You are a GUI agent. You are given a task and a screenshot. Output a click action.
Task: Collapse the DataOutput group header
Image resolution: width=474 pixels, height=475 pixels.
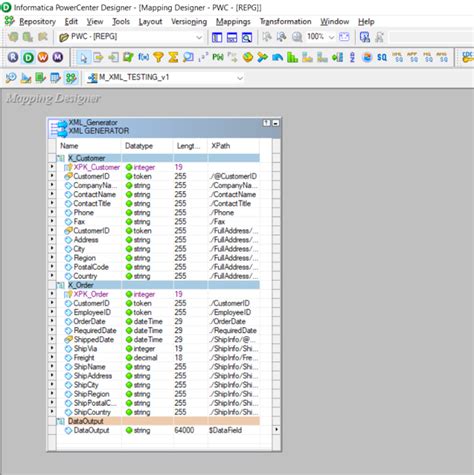click(61, 421)
